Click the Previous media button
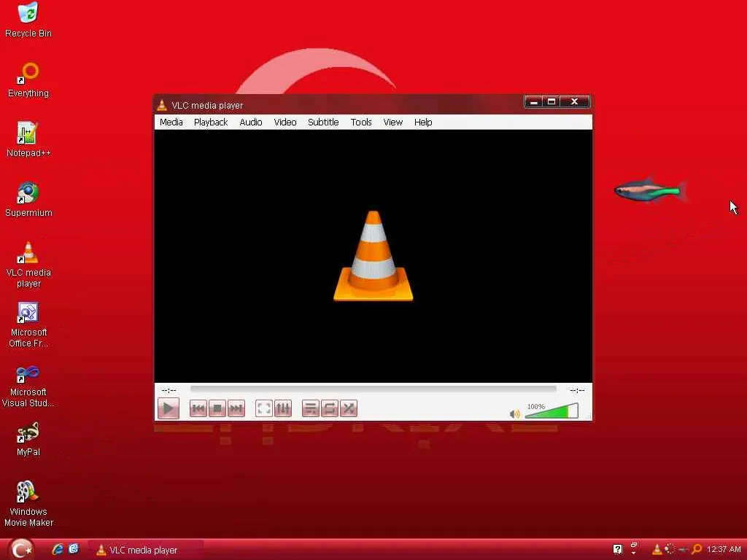Image resolution: width=747 pixels, height=560 pixels. (198, 408)
